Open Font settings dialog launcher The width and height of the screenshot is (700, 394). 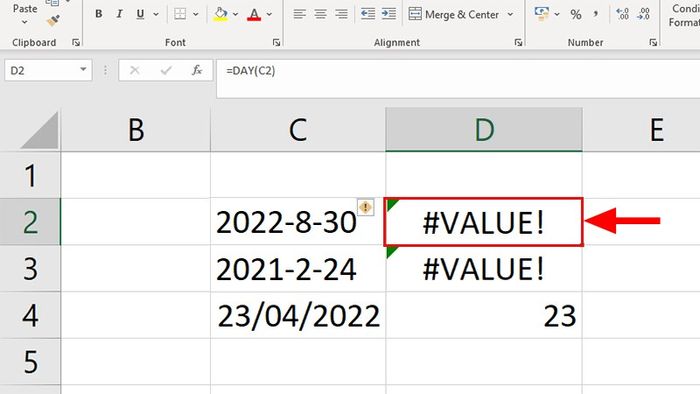(276, 42)
